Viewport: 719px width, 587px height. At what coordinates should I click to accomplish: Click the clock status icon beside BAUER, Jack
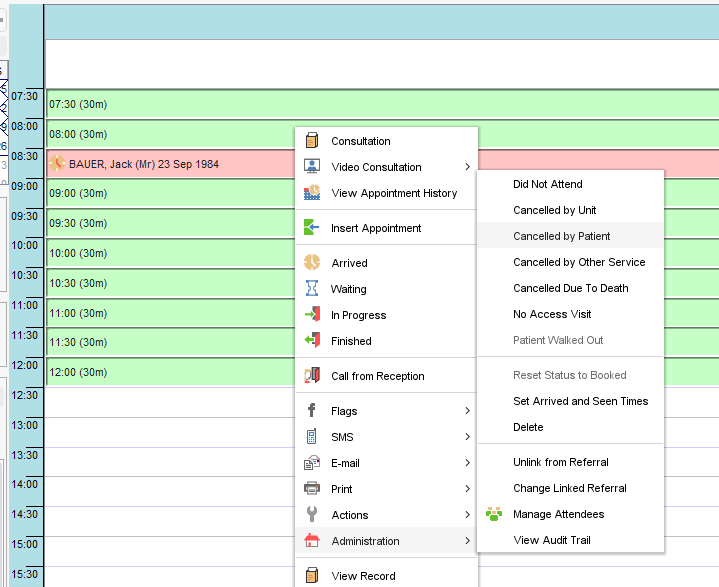(x=57, y=163)
